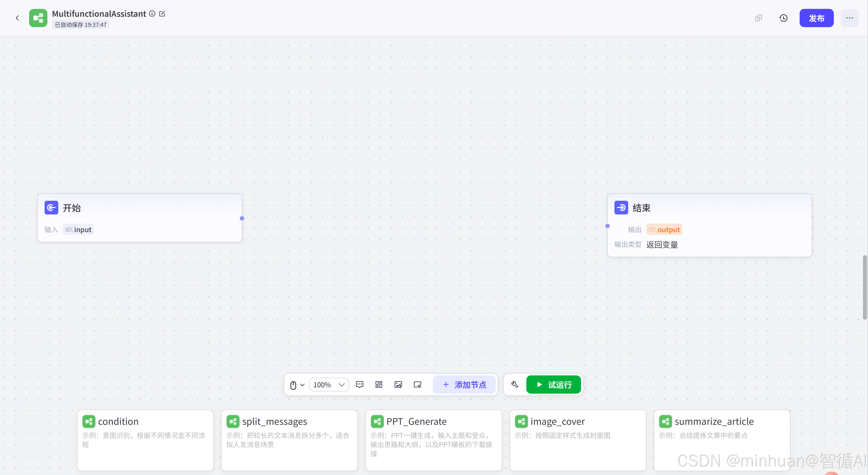This screenshot has width=868, height=475.
Task: Open the more options ellipsis menu
Action: coord(849,18)
